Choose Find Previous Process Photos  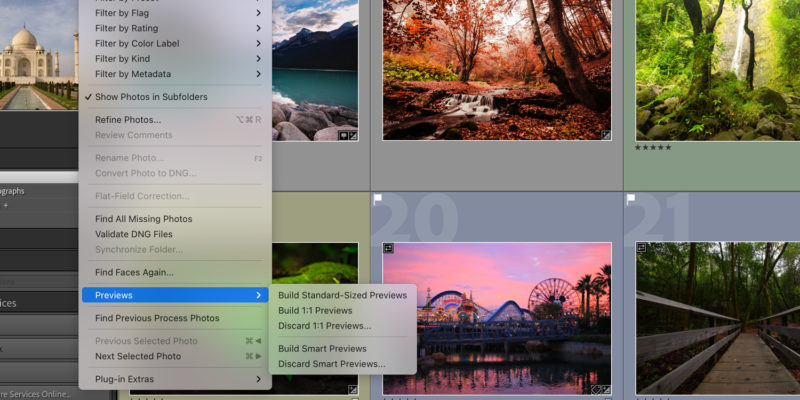point(175,318)
